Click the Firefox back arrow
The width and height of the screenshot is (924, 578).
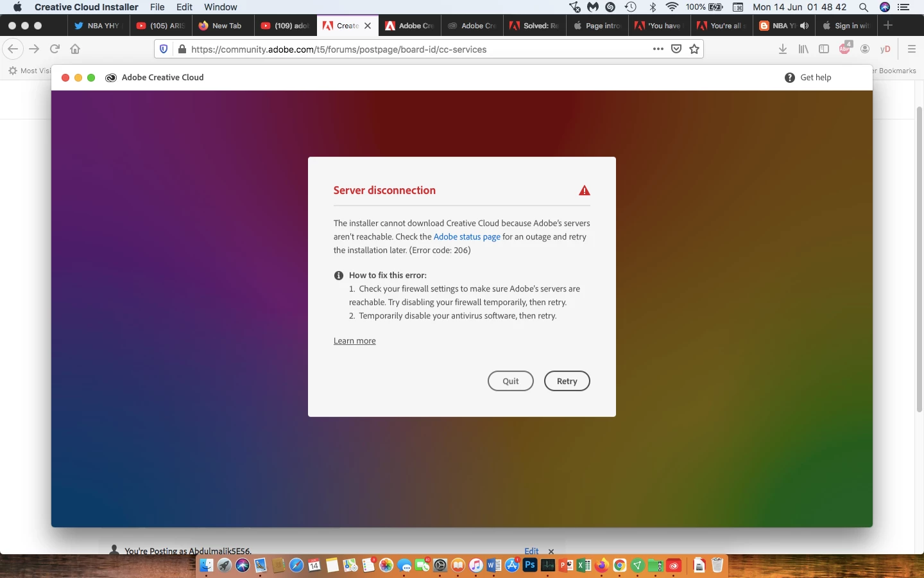[x=13, y=49]
